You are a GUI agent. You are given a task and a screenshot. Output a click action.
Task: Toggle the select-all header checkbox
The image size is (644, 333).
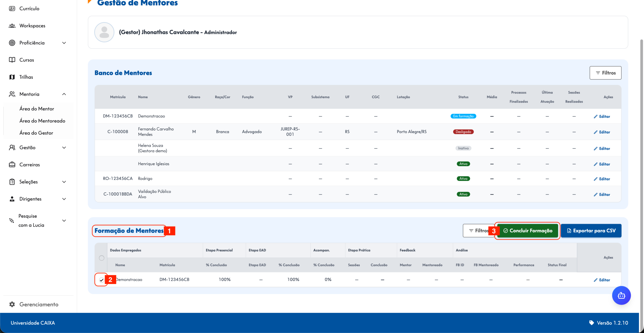pos(102,258)
